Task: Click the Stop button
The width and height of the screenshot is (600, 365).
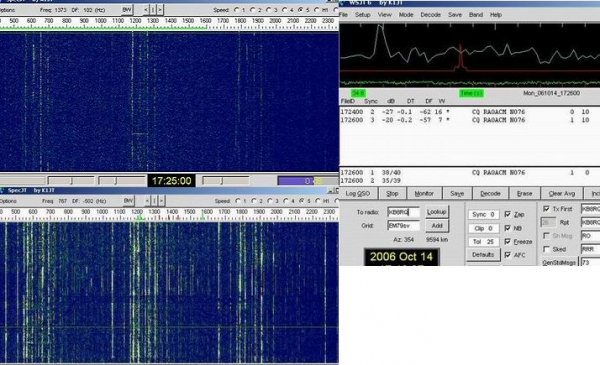Action: tap(392, 194)
